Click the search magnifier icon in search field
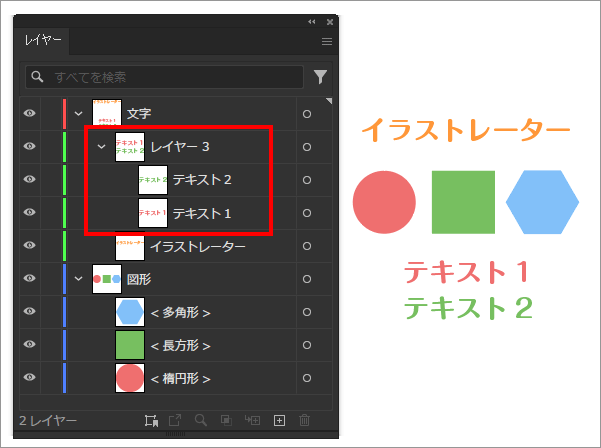 tap(37, 77)
